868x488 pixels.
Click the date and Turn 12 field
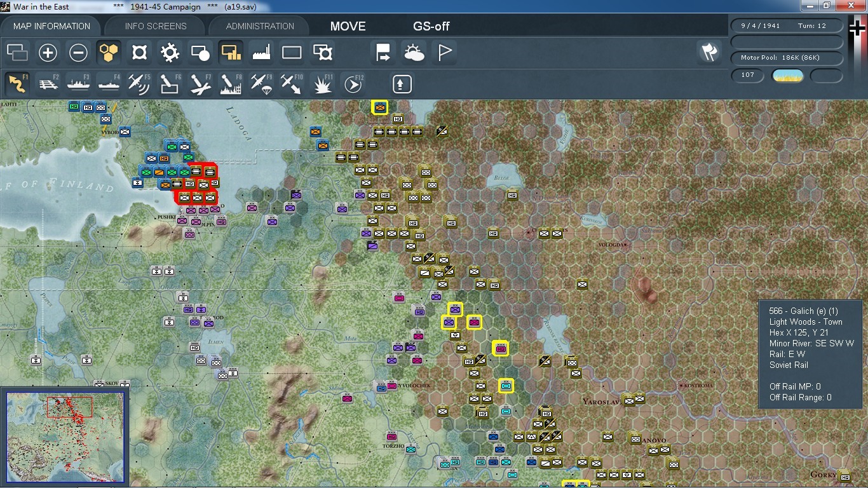pos(787,26)
